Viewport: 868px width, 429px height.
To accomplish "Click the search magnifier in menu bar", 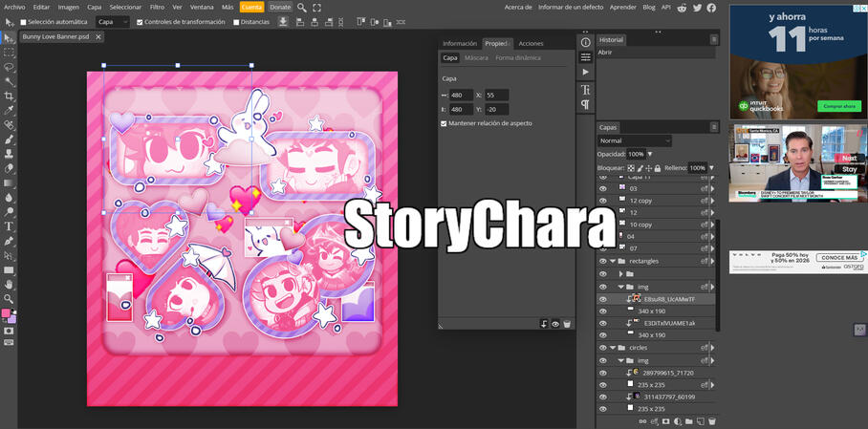I will coord(302,7).
